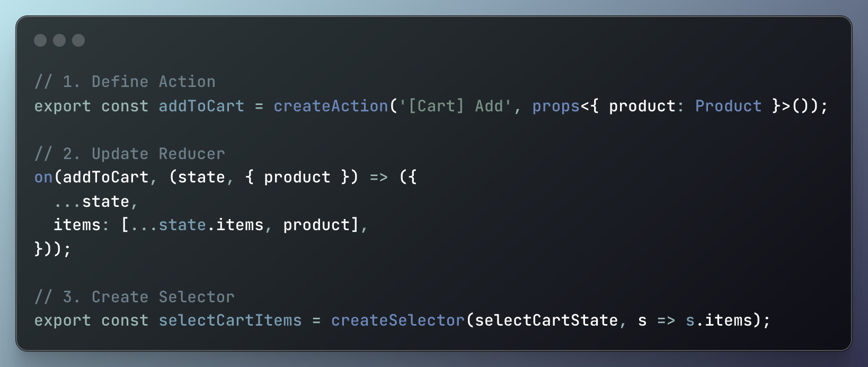The height and width of the screenshot is (367, 868).
Task: Click the props keyword in first export
Action: (556, 106)
